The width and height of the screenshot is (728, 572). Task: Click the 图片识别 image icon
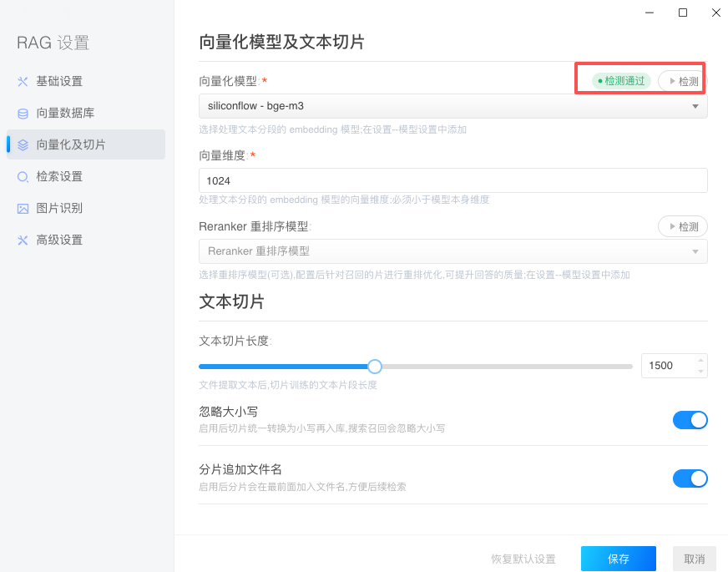coord(23,209)
